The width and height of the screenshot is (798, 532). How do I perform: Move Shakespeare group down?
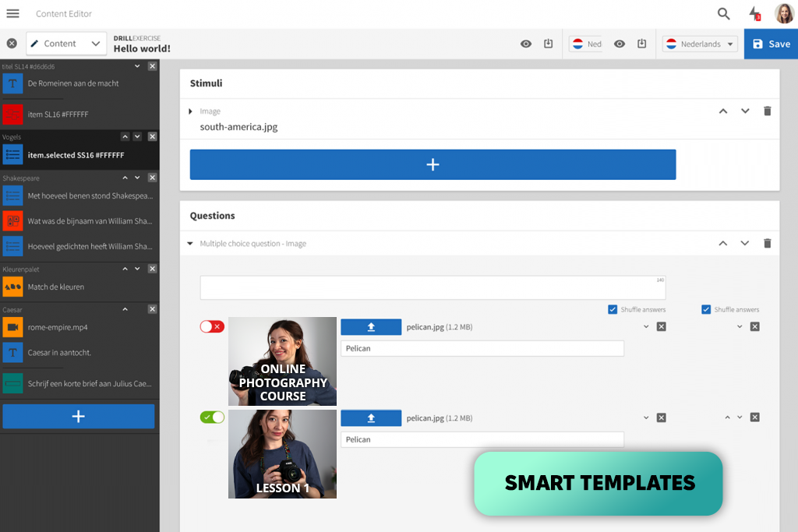tap(137, 178)
